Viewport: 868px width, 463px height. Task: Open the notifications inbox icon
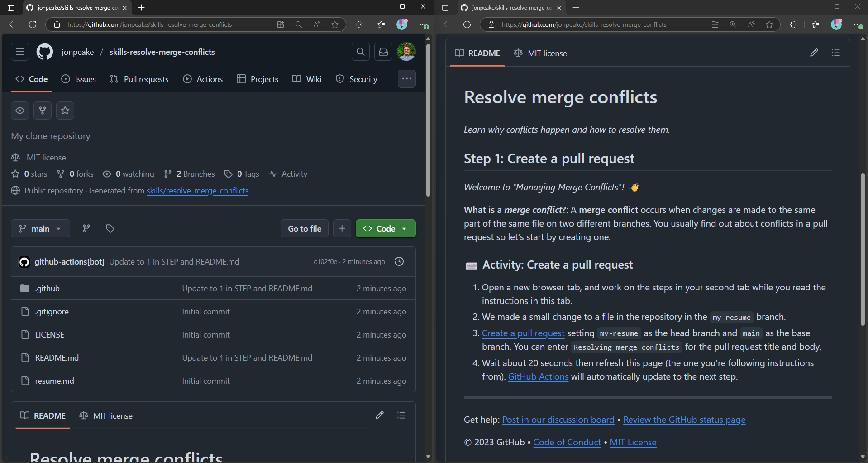(x=383, y=52)
